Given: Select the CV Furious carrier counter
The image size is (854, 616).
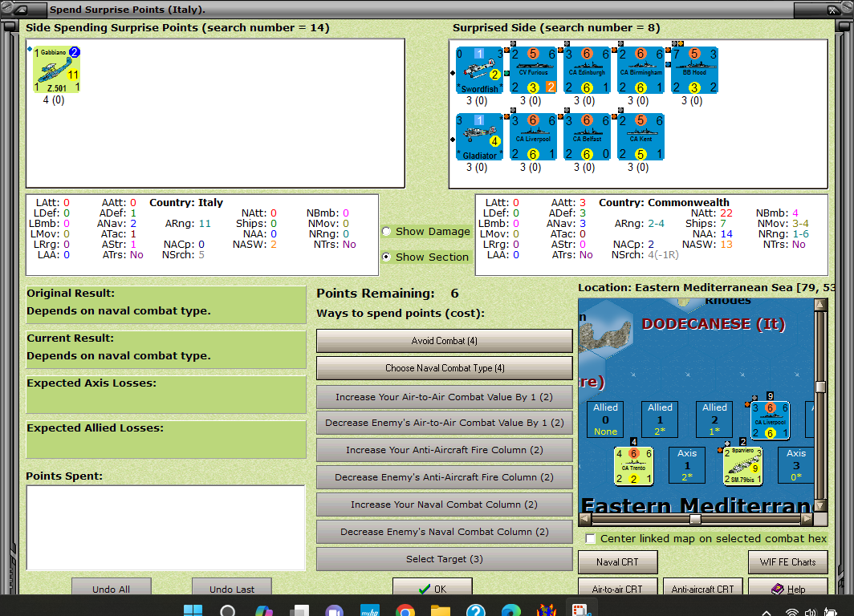Looking at the screenshot, I should 533,71.
